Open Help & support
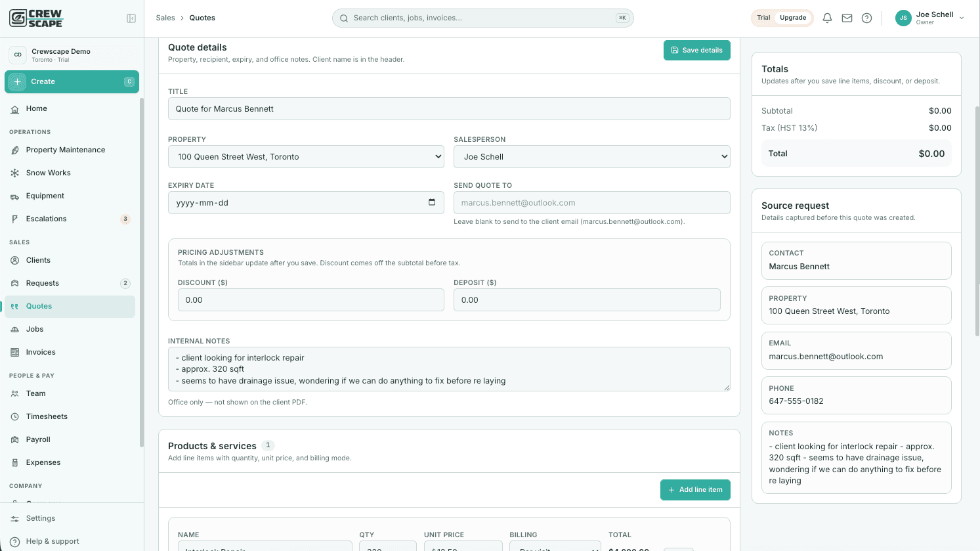Image resolution: width=980 pixels, height=551 pixels. tap(70, 542)
